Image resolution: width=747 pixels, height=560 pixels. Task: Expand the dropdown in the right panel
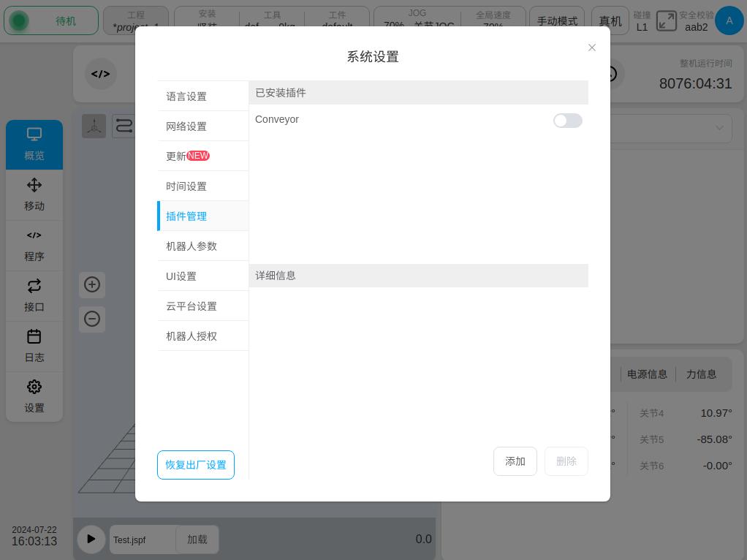pyautogui.click(x=718, y=129)
